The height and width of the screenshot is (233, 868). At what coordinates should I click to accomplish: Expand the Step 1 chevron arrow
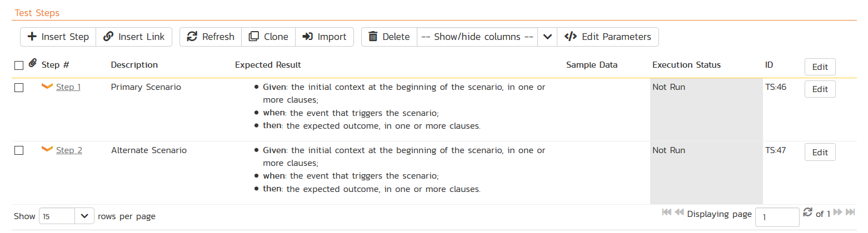point(47,86)
